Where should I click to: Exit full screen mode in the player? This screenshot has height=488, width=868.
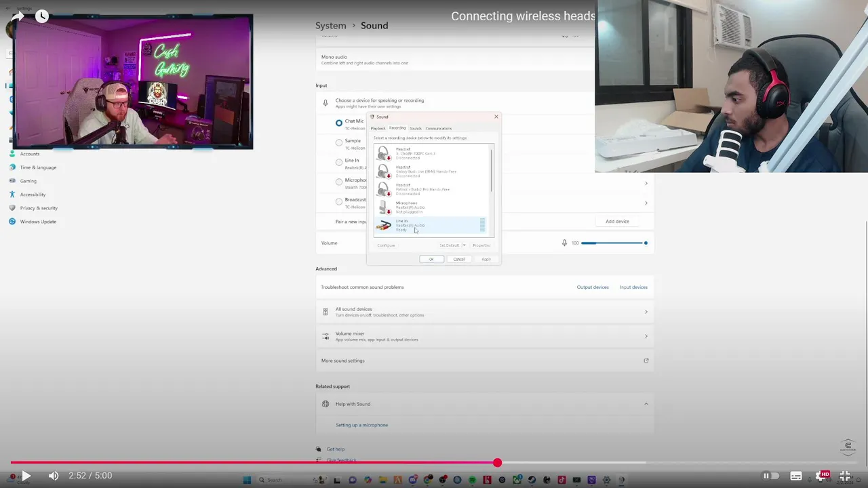pos(845,476)
